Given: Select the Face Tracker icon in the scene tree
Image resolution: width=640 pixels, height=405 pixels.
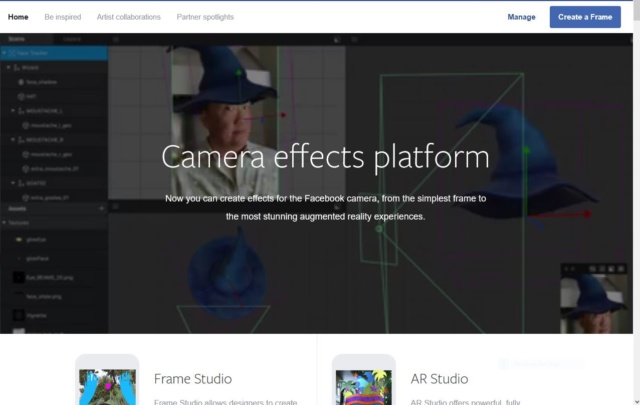Looking at the screenshot, I should [12, 53].
